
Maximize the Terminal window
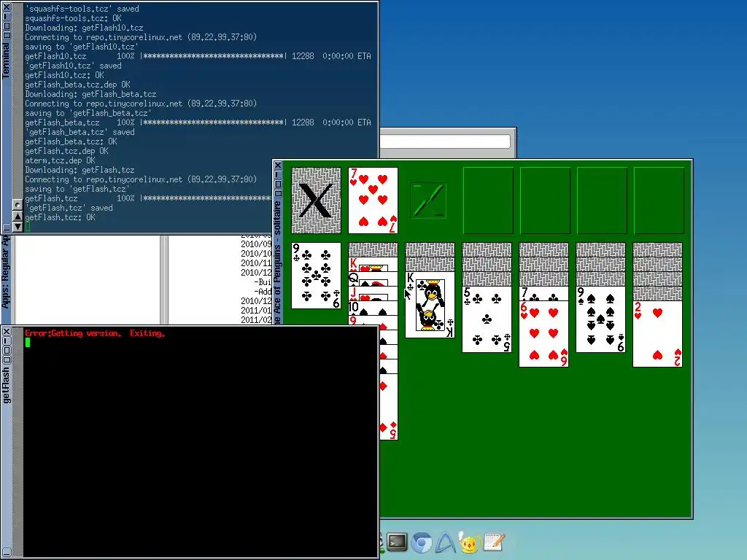point(6,26)
